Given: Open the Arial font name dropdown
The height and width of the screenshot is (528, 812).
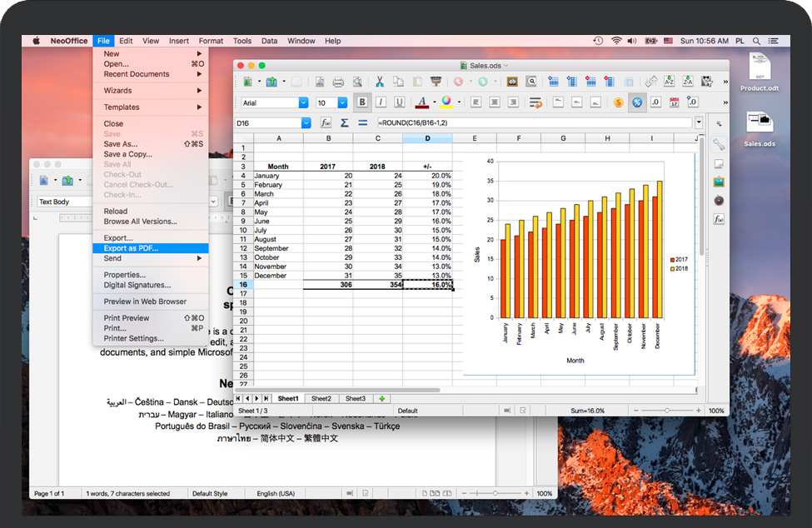Looking at the screenshot, I should coord(303,102).
